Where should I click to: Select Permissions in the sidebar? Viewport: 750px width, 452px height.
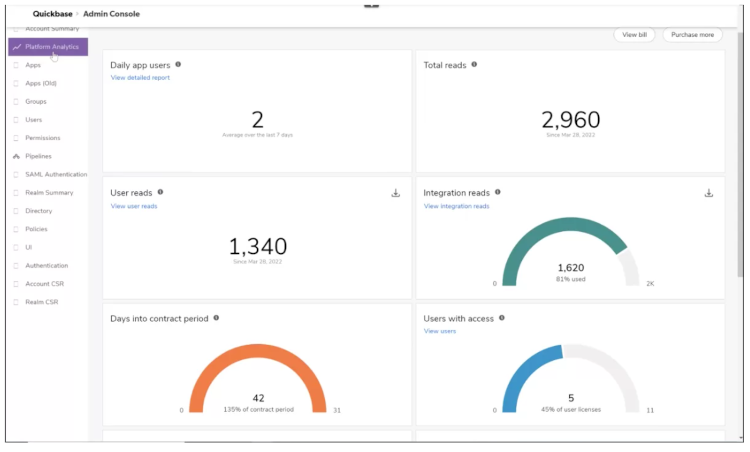pos(42,138)
